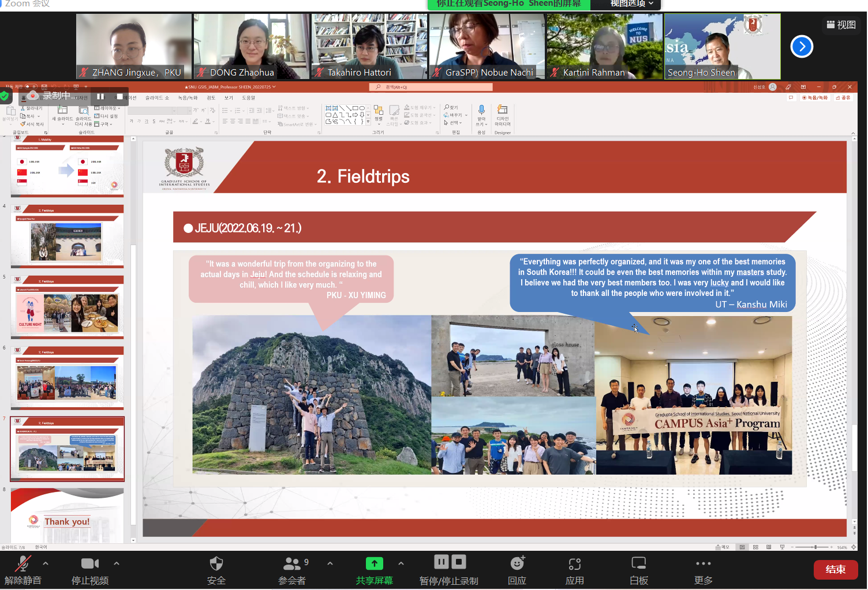Open the font size combo box

coord(184,111)
